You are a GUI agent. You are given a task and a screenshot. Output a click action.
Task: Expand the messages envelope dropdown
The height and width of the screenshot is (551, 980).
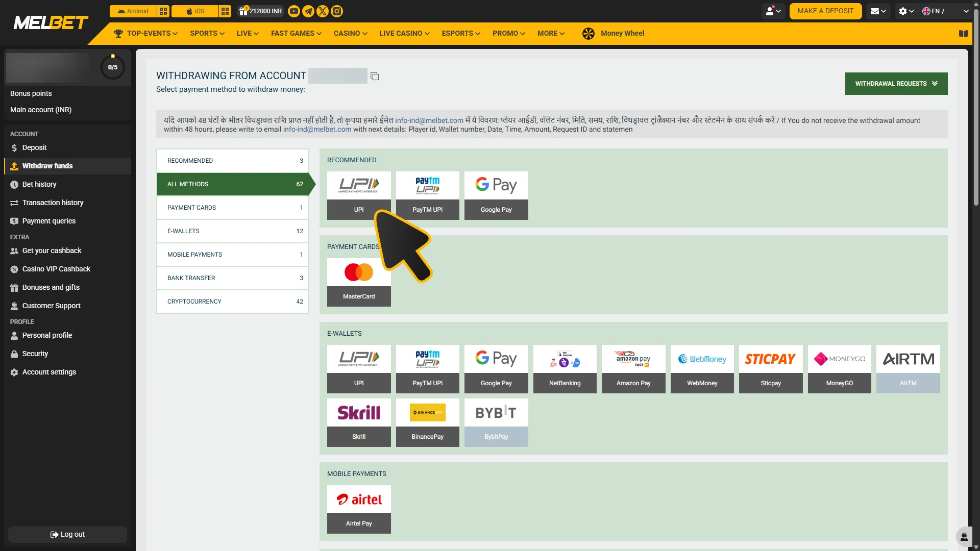878,11
